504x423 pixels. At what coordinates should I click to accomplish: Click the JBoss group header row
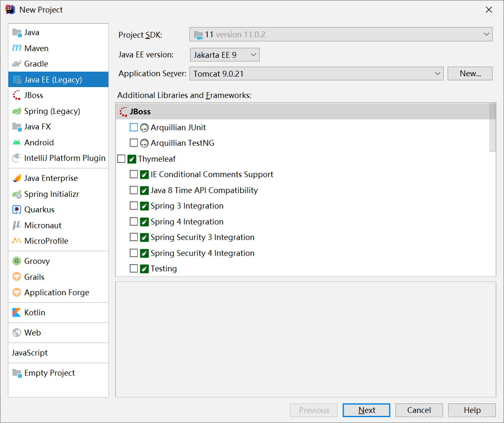click(303, 112)
